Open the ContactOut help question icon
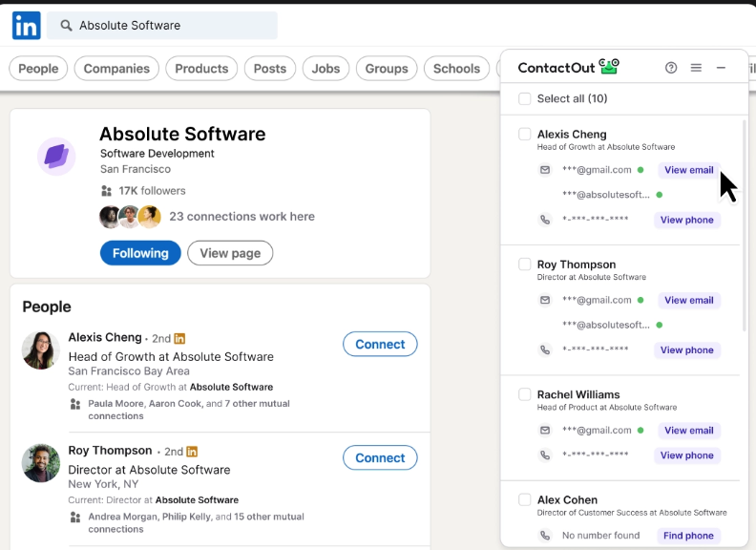The width and height of the screenshot is (756, 550). (x=671, y=68)
